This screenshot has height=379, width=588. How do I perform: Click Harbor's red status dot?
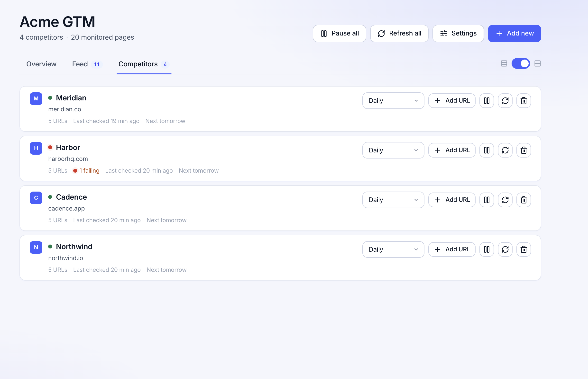coord(50,147)
